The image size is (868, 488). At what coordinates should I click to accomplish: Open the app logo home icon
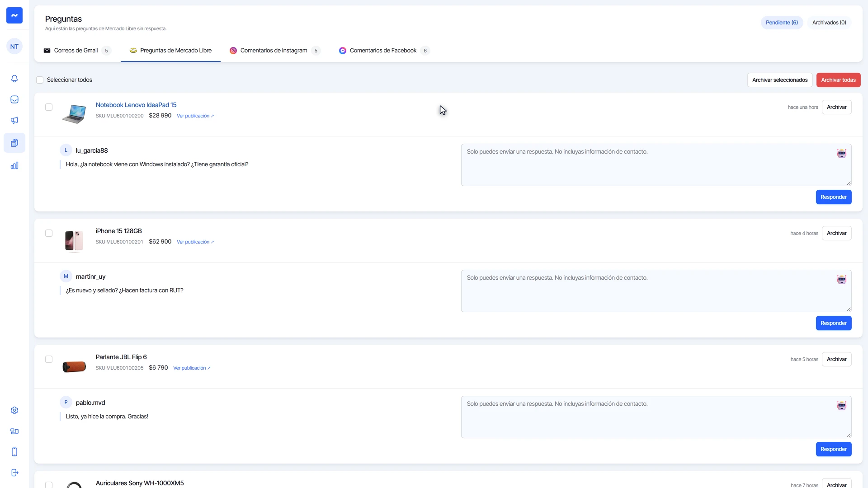[14, 15]
